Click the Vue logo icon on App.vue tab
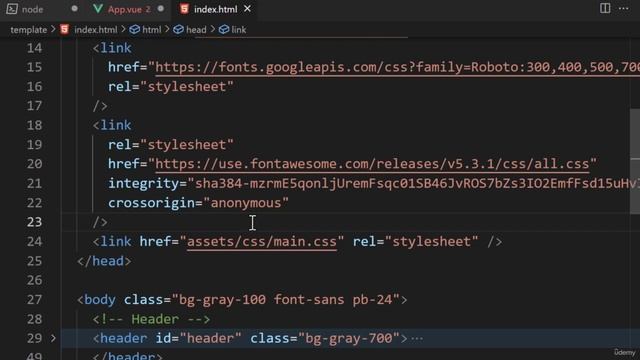 [98, 9]
